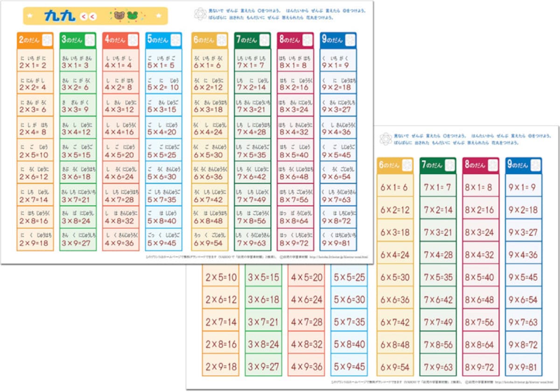
Task: Click the 9×9=81 cell on the back sheet
Action: pyautogui.click(x=523, y=367)
